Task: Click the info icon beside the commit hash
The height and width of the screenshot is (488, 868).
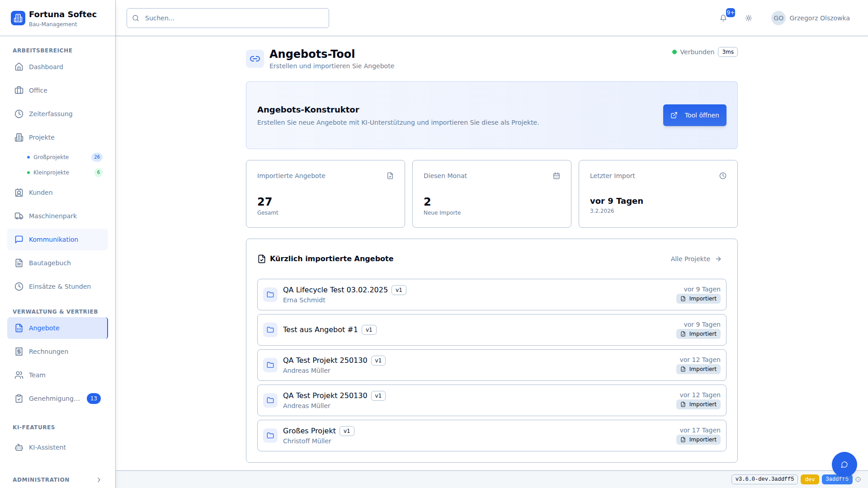Action: tap(858, 479)
